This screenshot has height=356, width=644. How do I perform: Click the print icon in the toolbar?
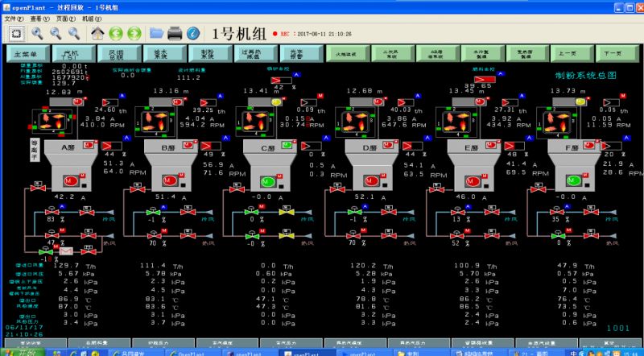pos(176,33)
